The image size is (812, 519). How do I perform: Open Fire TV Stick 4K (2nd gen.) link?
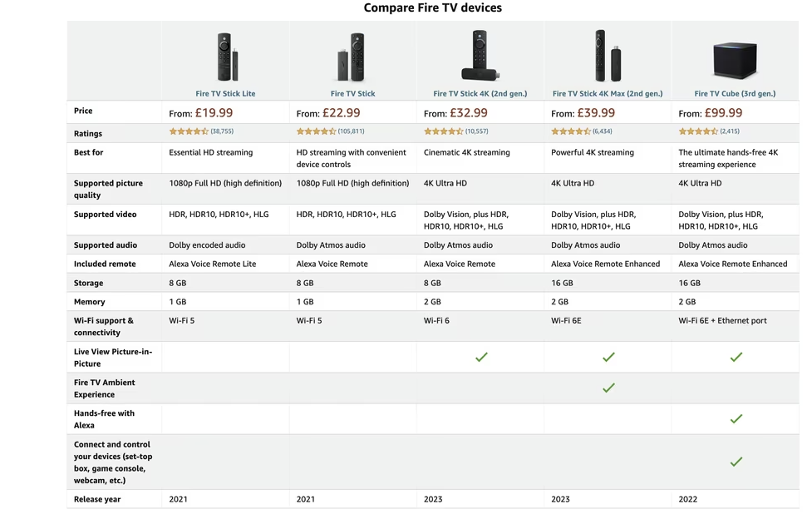(480, 94)
